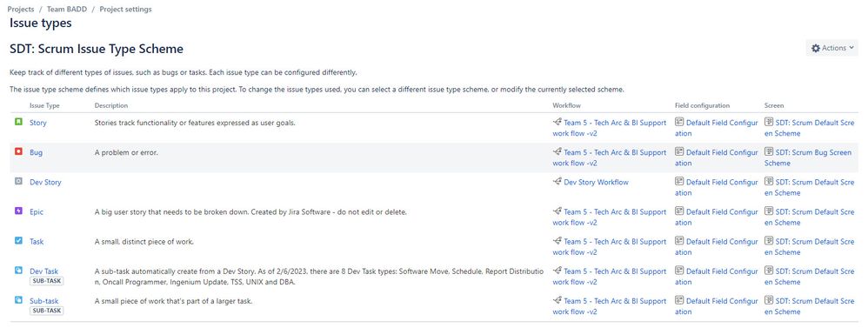This screenshot has height=328, width=868.
Task: Click the SUB-TASK badge under Sub-task
Action: coord(46,311)
